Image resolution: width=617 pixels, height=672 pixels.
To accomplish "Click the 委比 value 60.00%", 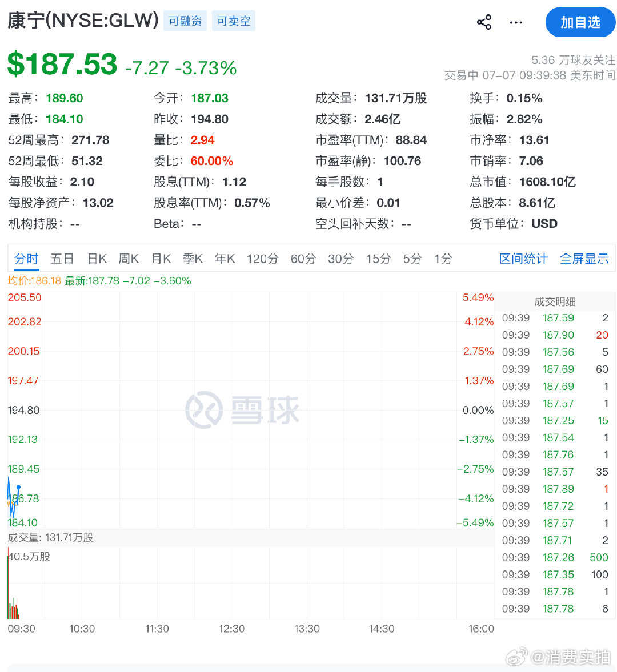I will pos(212,161).
